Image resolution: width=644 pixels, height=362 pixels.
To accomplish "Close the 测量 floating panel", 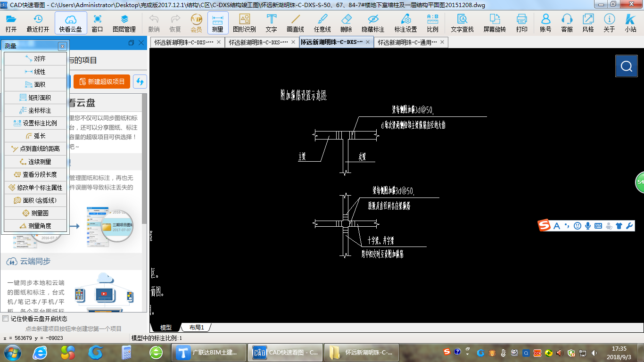I will (x=62, y=46).
